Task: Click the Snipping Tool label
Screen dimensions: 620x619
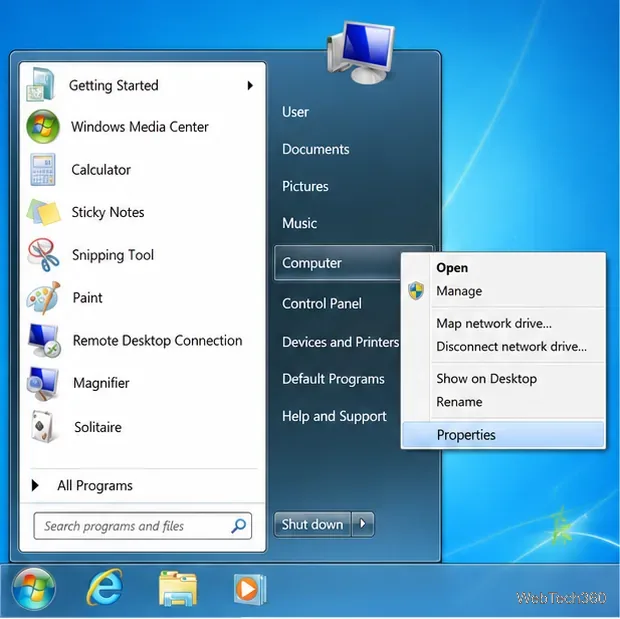Action: point(113,255)
